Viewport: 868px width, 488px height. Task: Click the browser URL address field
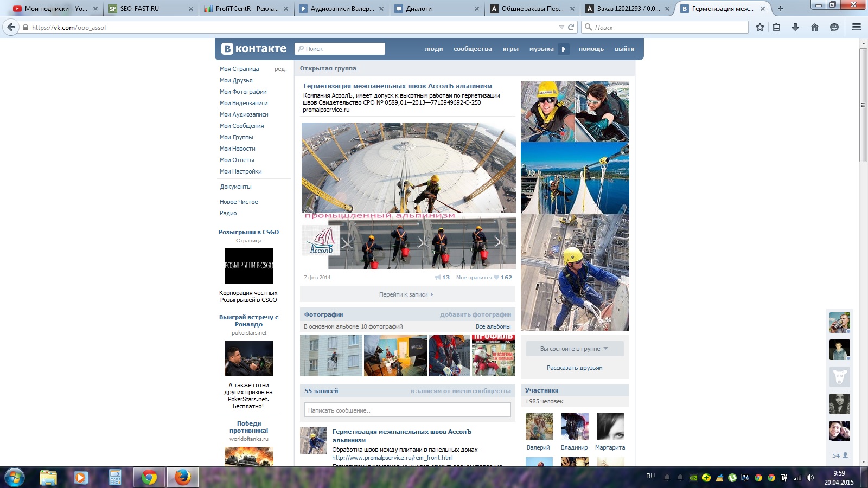(x=293, y=27)
